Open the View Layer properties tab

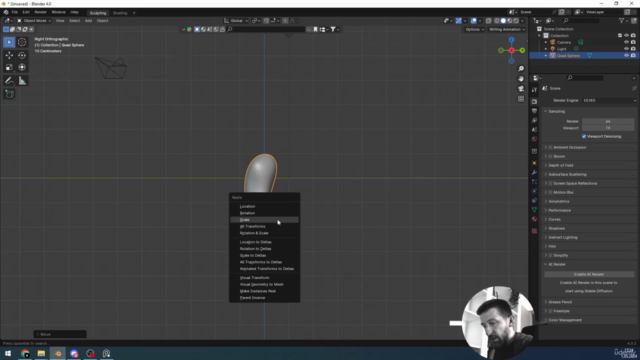[534, 120]
